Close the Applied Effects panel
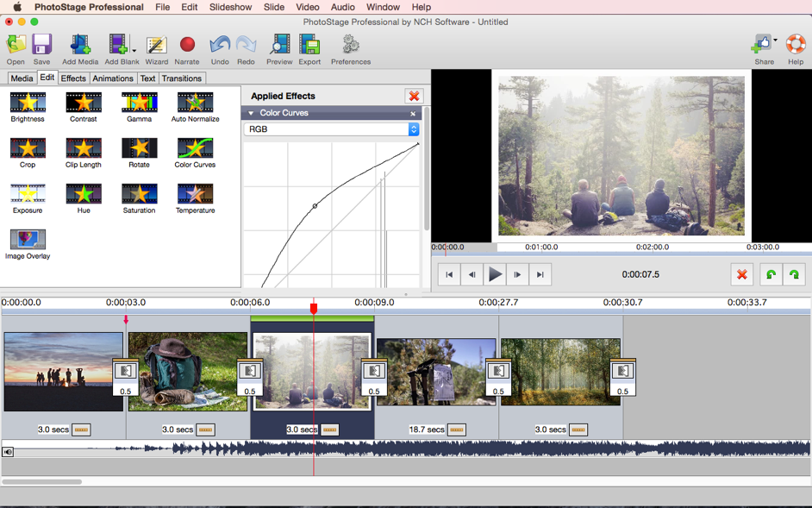 point(414,96)
